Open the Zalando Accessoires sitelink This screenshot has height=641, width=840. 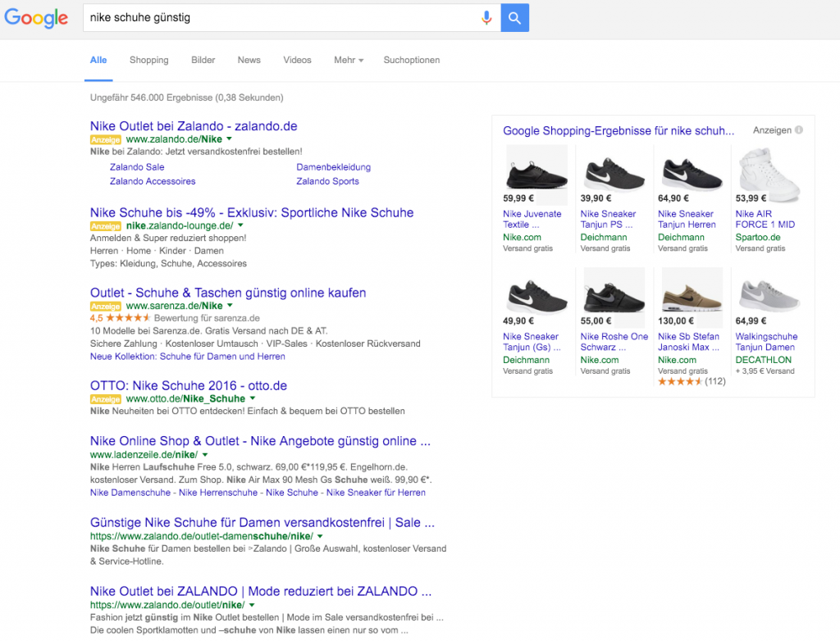pos(153,181)
